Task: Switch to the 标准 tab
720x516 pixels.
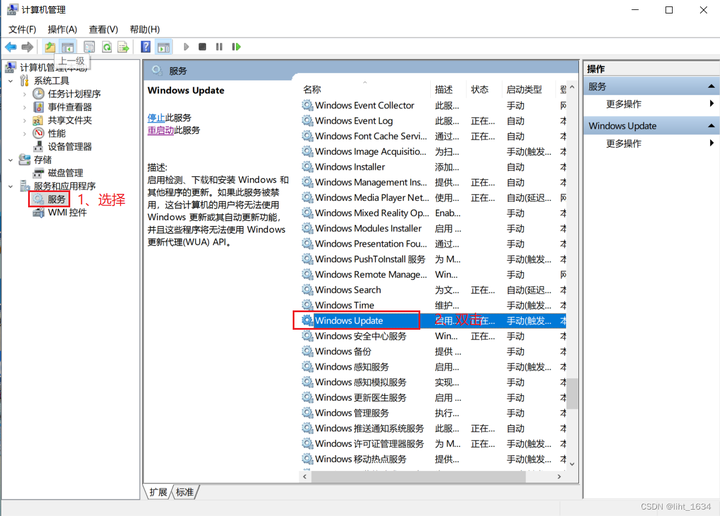Action: pos(185,492)
